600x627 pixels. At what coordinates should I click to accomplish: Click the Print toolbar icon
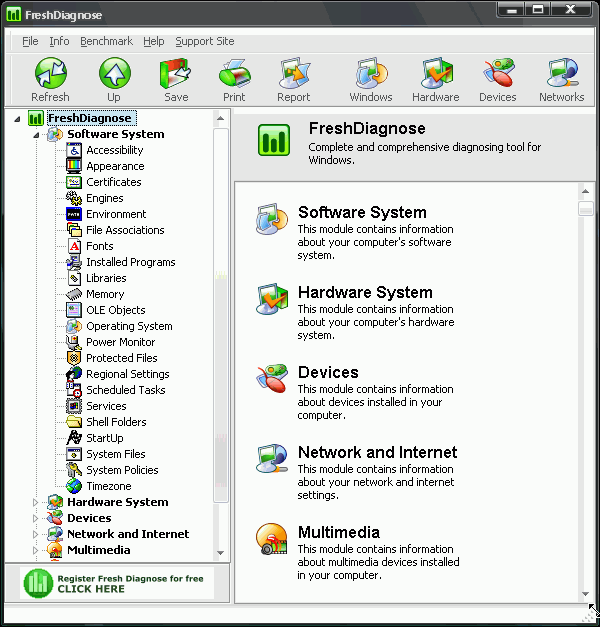click(235, 73)
